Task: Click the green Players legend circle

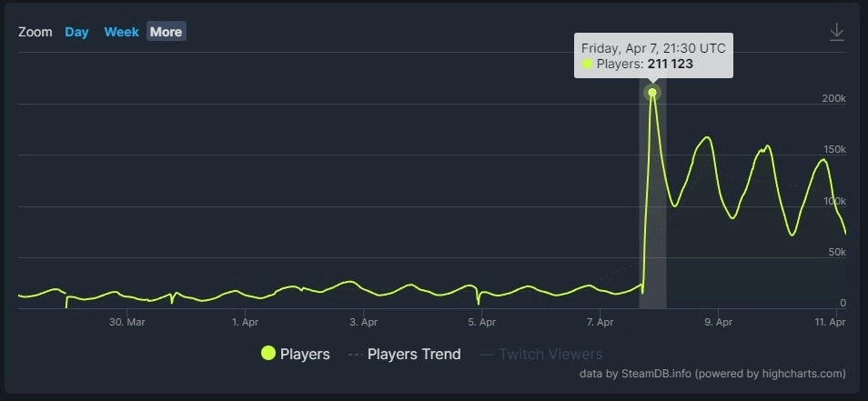Action: tap(268, 354)
